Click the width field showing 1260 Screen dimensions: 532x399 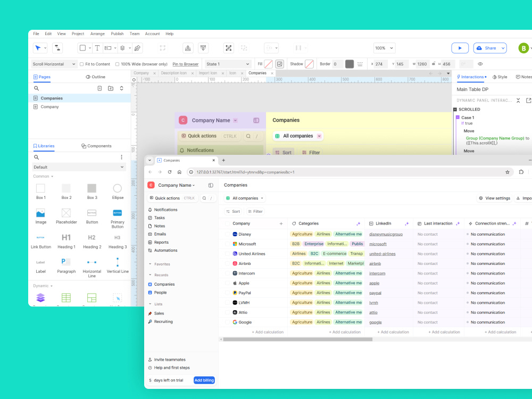[x=423, y=64]
